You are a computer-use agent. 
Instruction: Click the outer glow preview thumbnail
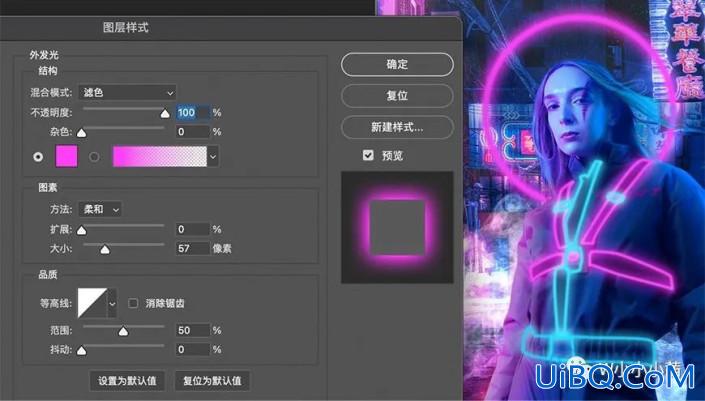coord(397,227)
